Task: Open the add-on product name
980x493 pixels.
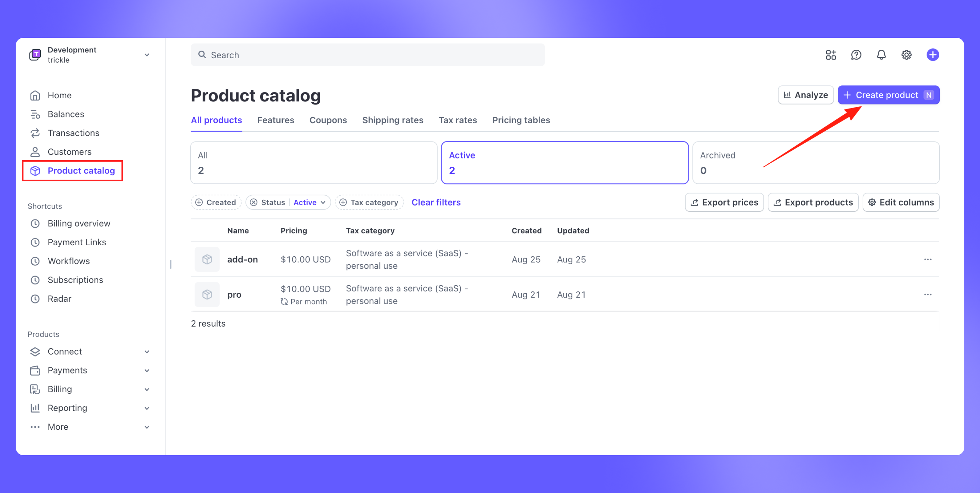Action: 242,260
